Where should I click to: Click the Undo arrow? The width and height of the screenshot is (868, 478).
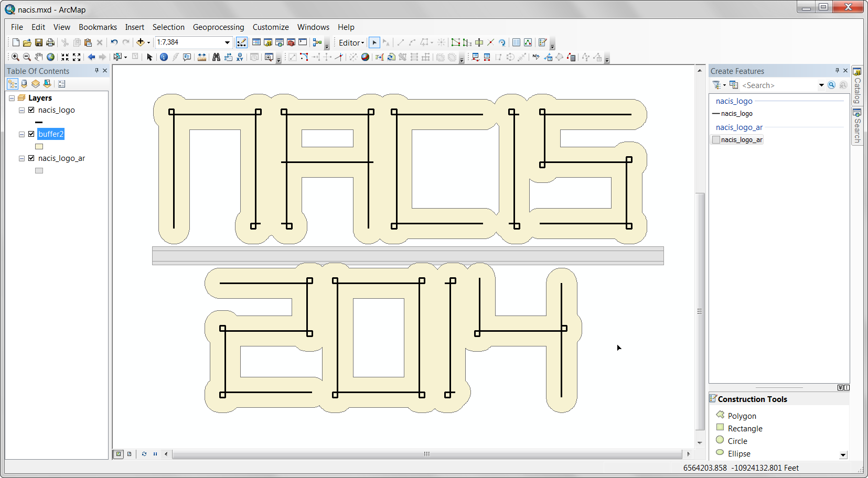click(114, 42)
